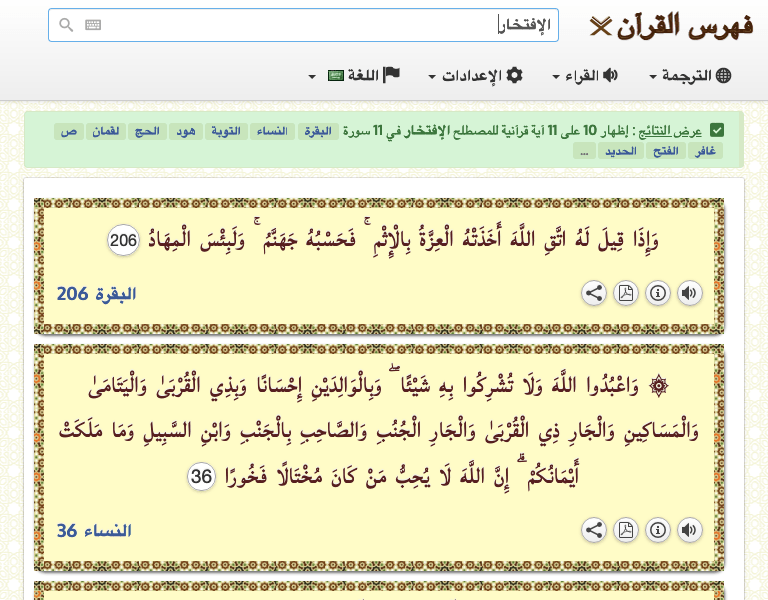Filter results by التوبة tag
Image resolution: width=768 pixels, height=600 pixels.
226,131
